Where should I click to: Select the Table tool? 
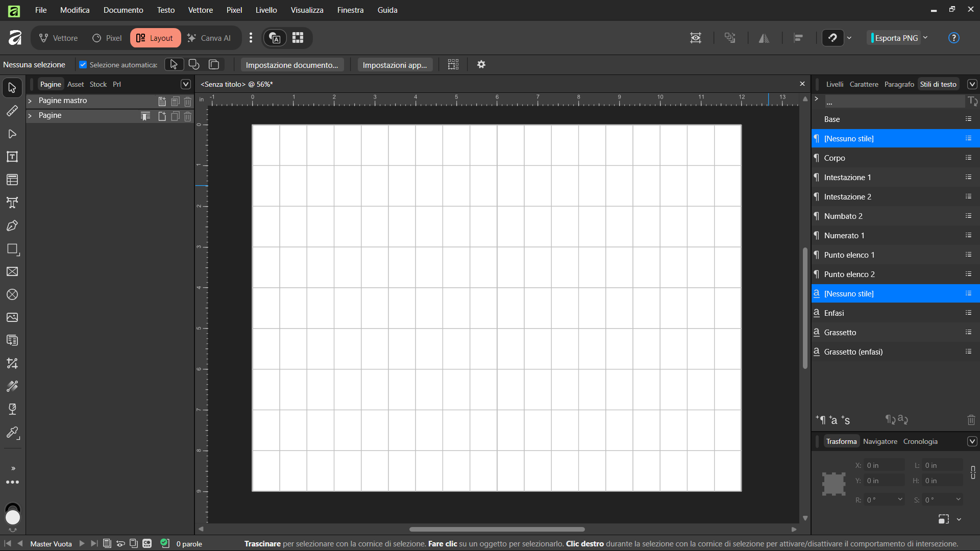12,180
